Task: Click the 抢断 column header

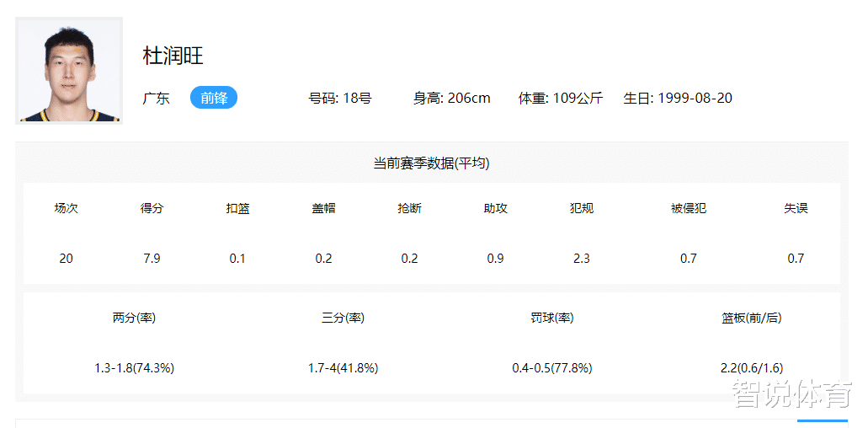Action: [410, 208]
